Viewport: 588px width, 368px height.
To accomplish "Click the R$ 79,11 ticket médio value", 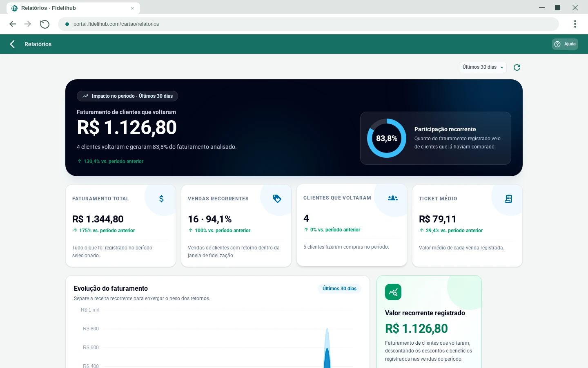I will pos(438,219).
